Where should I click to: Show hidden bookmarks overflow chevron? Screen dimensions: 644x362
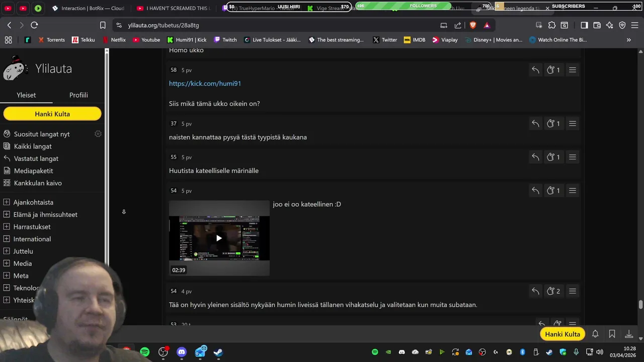point(628,40)
